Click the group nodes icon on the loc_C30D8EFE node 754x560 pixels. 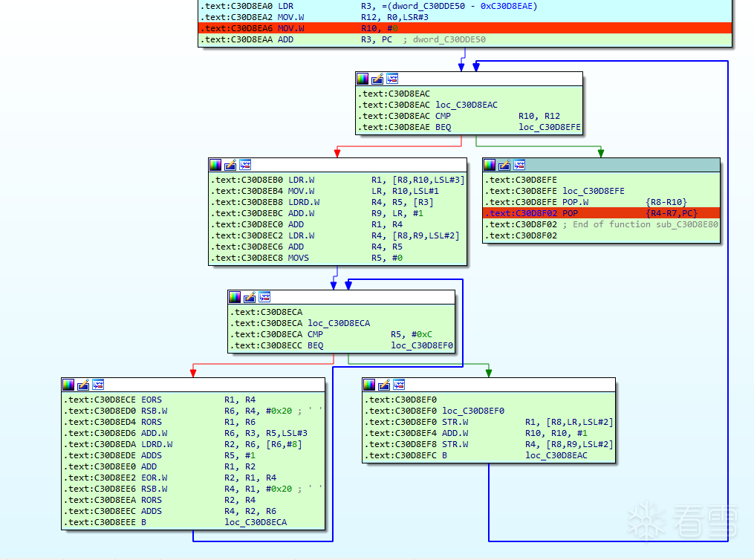(519, 166)
